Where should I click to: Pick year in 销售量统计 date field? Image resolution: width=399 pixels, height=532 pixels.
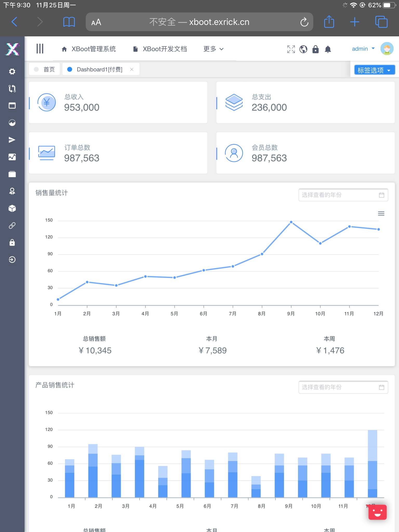pos(343,195)
